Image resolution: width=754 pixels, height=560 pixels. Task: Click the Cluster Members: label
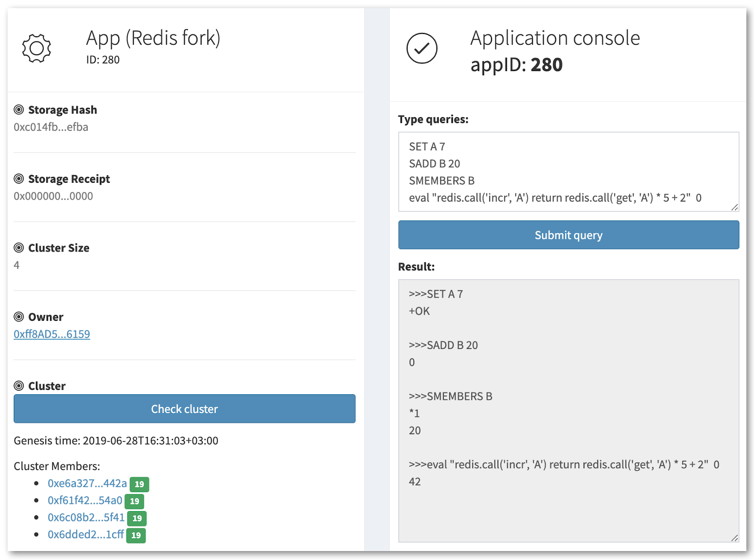57,466
